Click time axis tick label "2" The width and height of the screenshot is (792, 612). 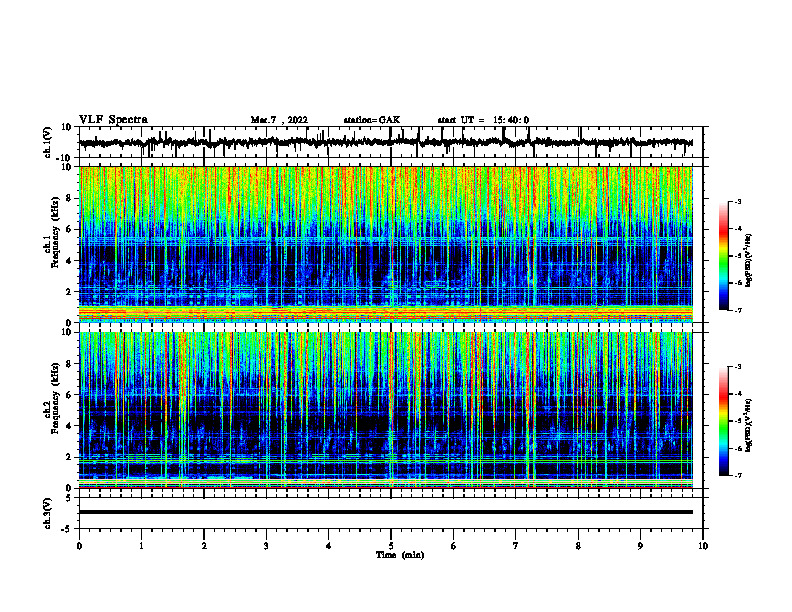pos(204,546)
